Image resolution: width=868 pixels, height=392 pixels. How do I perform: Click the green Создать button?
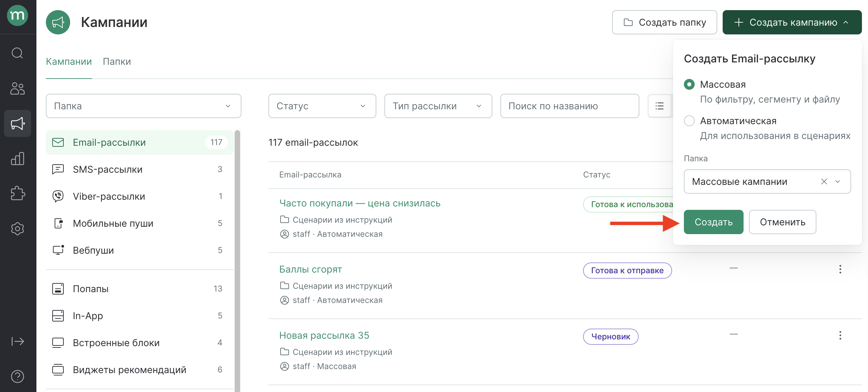pyautogui.click(x=714, y=222)
